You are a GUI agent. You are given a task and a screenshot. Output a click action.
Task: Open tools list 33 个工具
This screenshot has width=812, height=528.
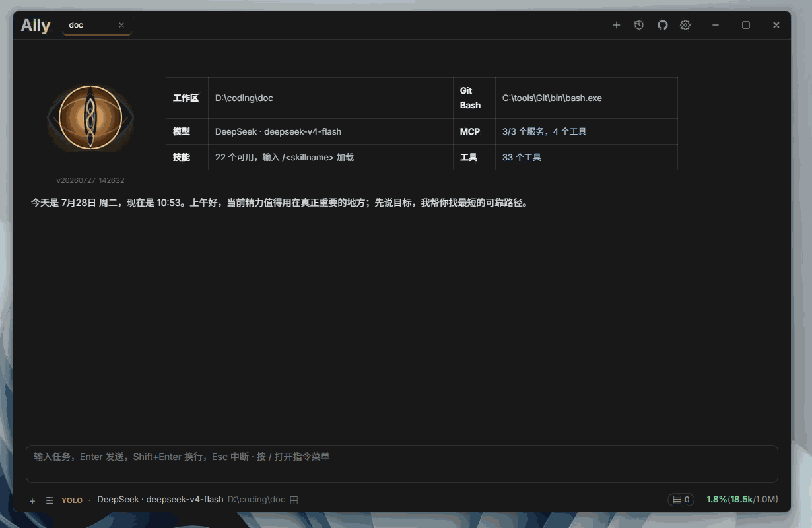(x=522, y=157)
